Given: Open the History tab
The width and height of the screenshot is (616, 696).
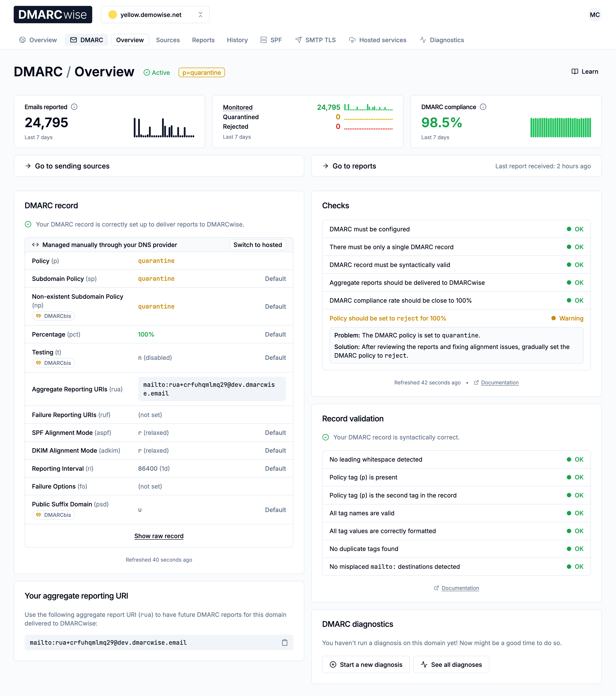Looking at the screenshot, I should click(x=237, y=40).
